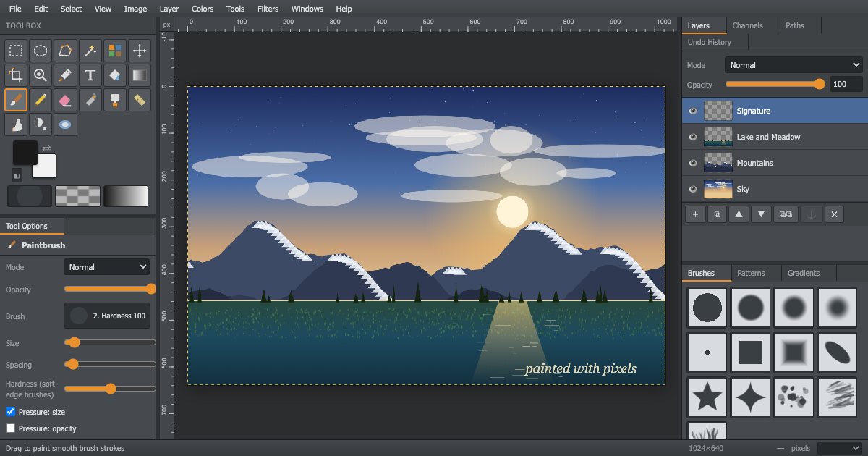Click the Hardness slider
The width and height of the screenshot is (868, 456).
[x=110, y=389]
